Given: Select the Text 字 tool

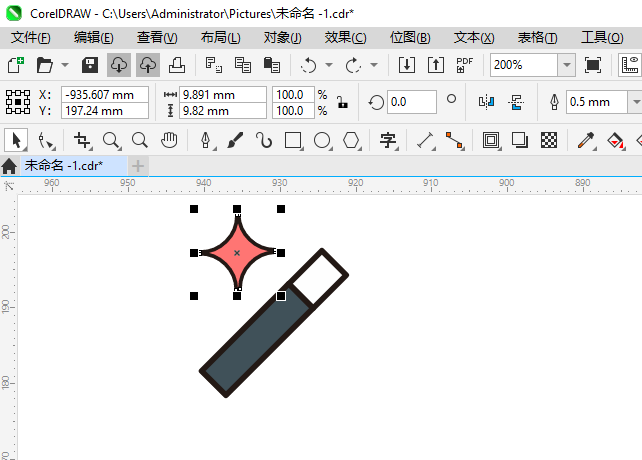Looking at the screenshot, I should point(388,140).
